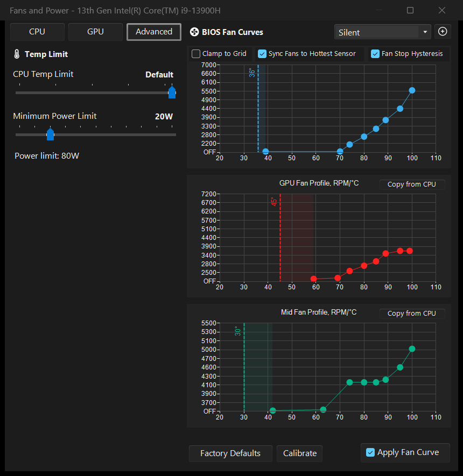Click the Factory Defaults button
Viewport: 463px width, 476px height.
click(230, 453)
